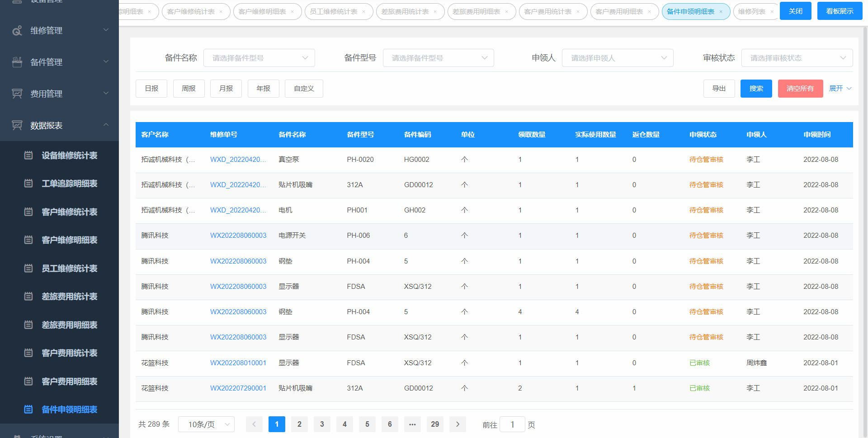Open the 审核状态 dropdown
Screen dimensions: 868x438
(797, 58)
